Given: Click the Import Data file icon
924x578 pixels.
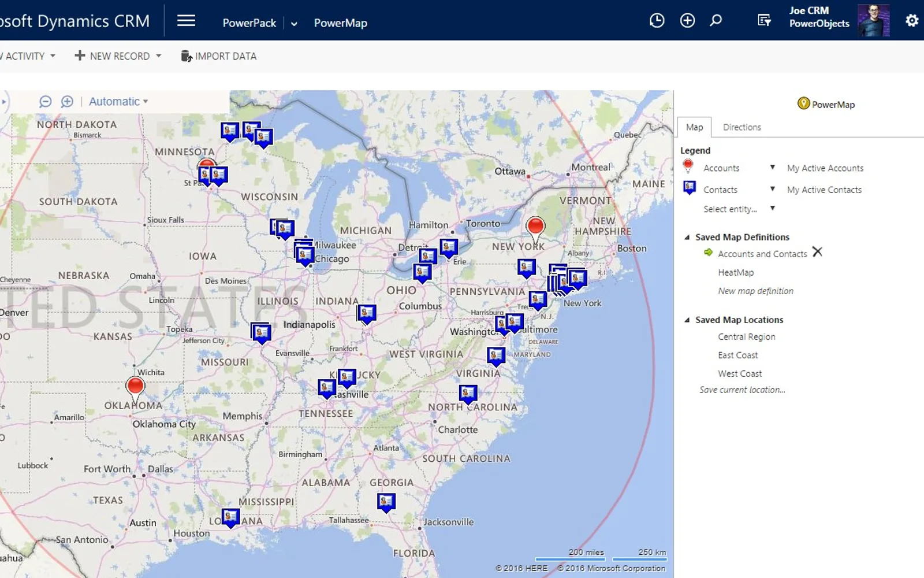Looking at the screenshot, I should pos(186,56).
